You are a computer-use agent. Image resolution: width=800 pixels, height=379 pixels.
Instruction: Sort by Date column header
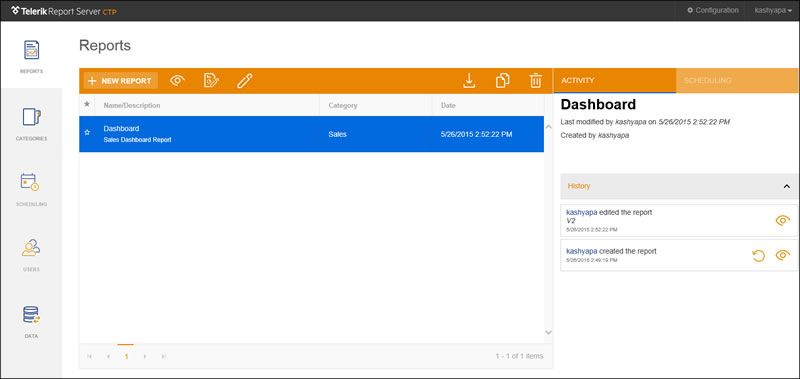pyautogui.click(x=449, y=106)
